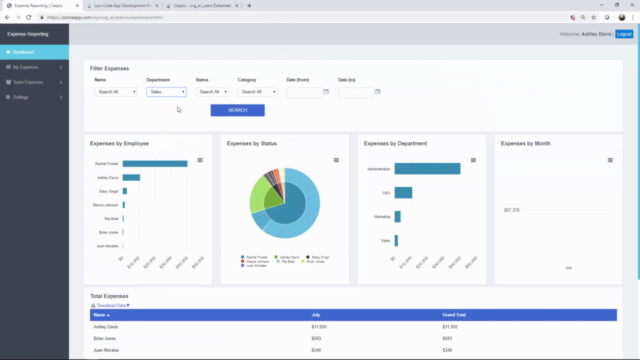Select My Expenses in the sidebar

[34, 67]
